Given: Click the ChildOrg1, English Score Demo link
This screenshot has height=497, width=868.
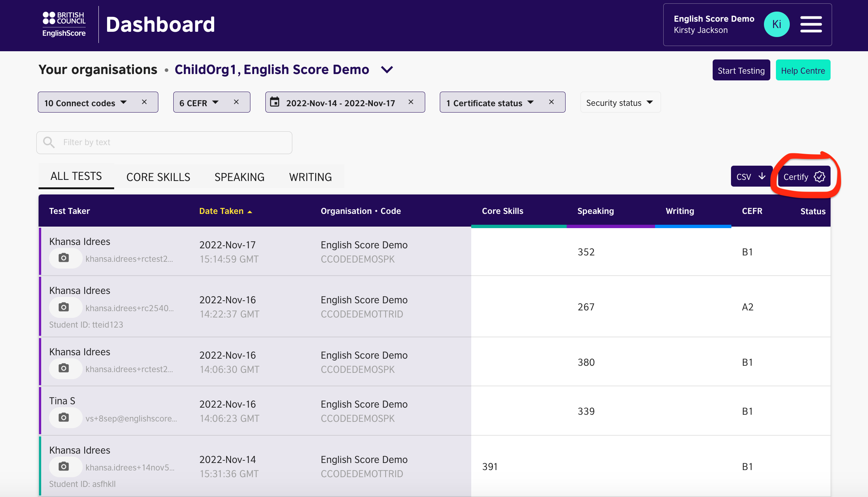Looking at the screenshot, I should 272,70.
